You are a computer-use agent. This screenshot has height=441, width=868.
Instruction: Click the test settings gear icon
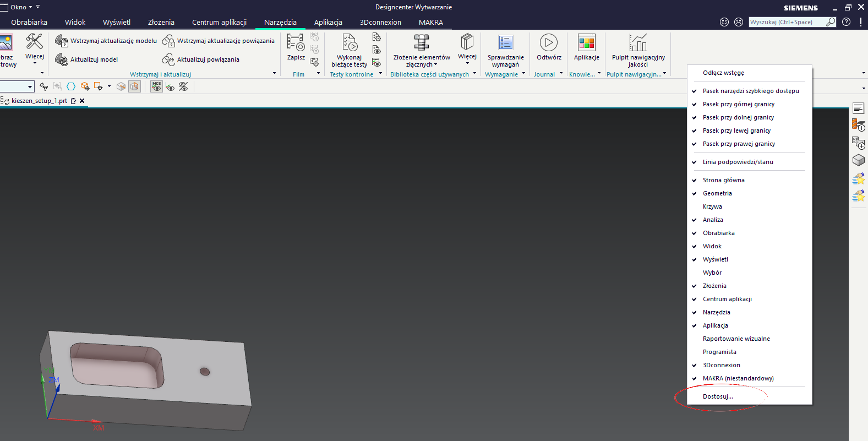(x=376, y=37)
